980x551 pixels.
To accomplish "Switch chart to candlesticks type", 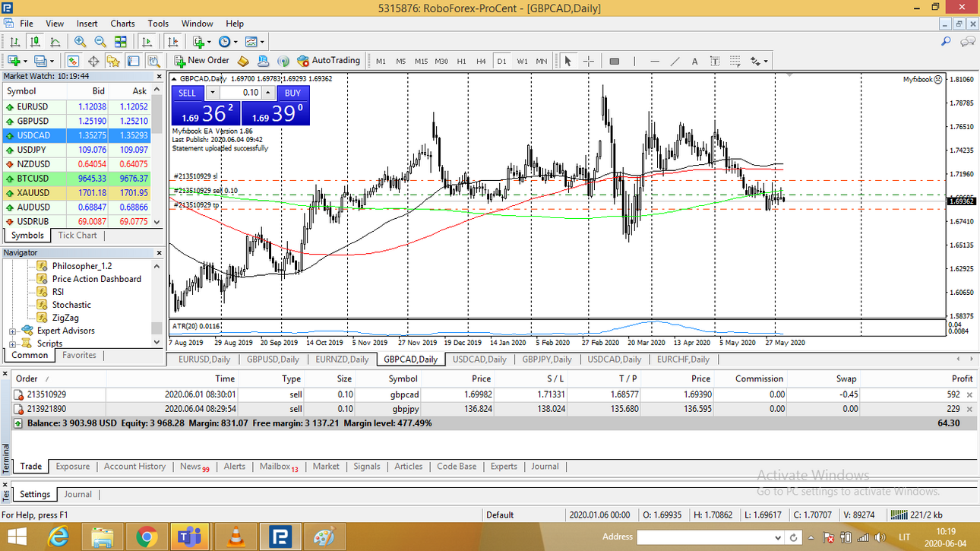I will coord(35,42).
